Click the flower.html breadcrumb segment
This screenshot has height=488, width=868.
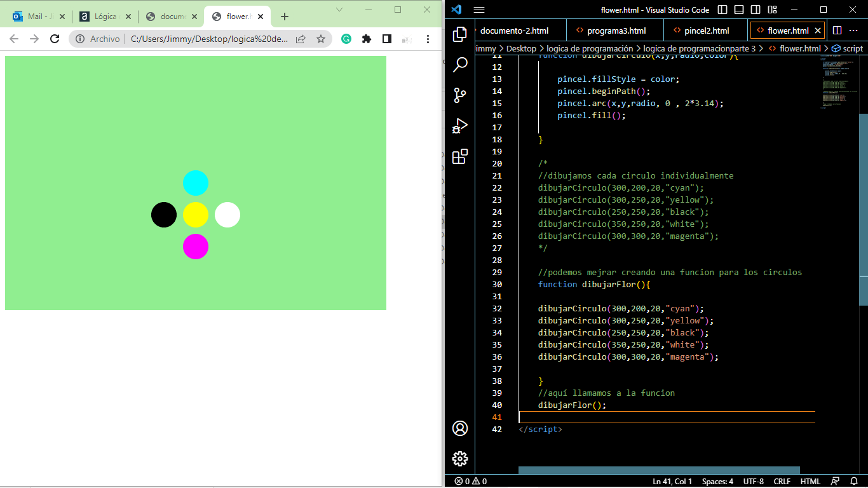coord(795,48)
